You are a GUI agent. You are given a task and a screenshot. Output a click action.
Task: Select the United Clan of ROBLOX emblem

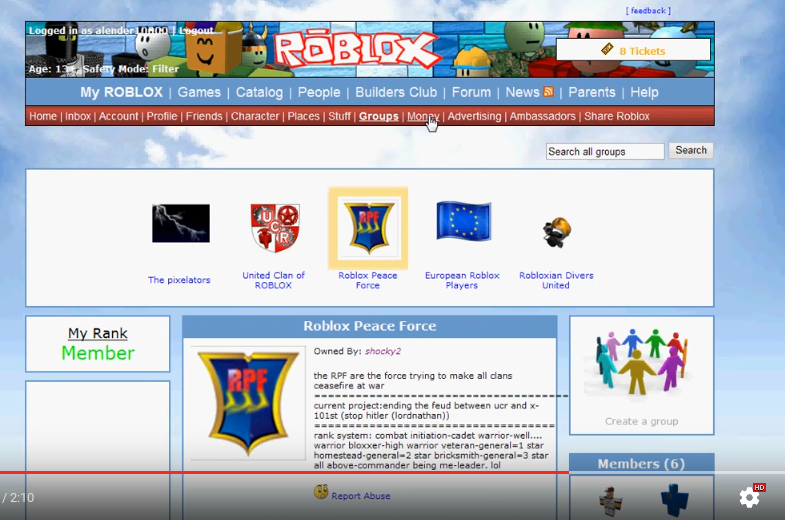point(275,228)
